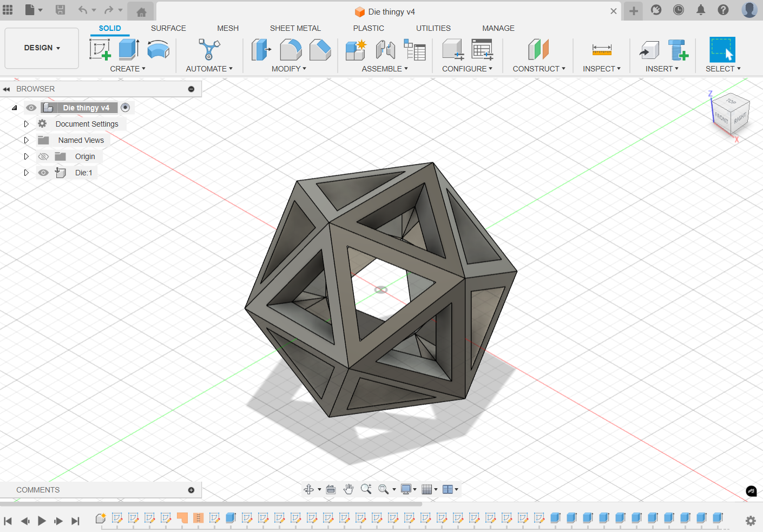The height and width of the screenshot is (532, 763).
Task: Open a new design tab with plus
Action: pos(634,11)
